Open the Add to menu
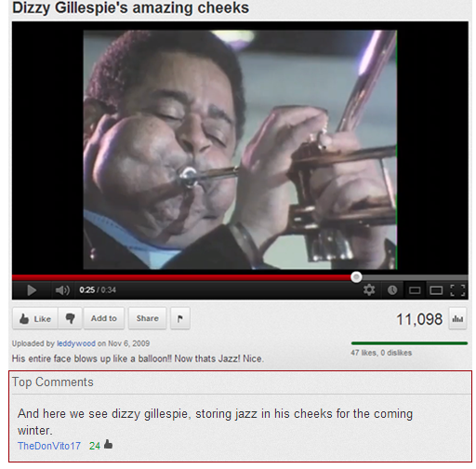 coord(104,318)
